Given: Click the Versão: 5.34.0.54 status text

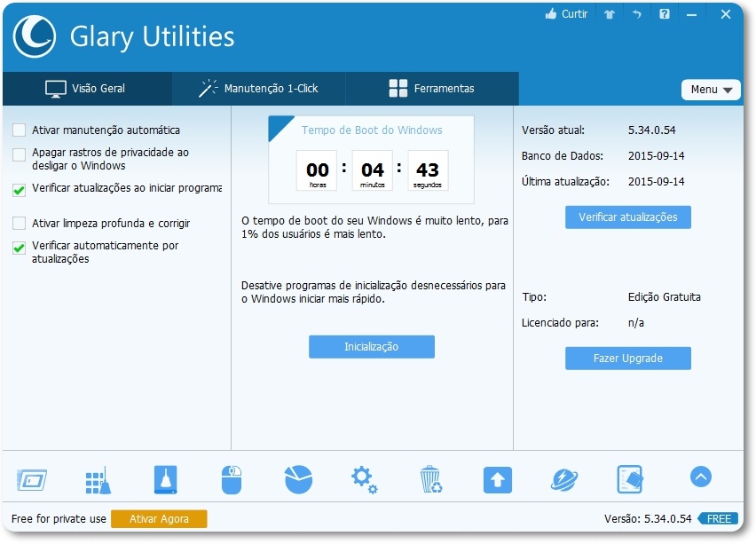Looking at the screenshot, I should tap(648, 519).
